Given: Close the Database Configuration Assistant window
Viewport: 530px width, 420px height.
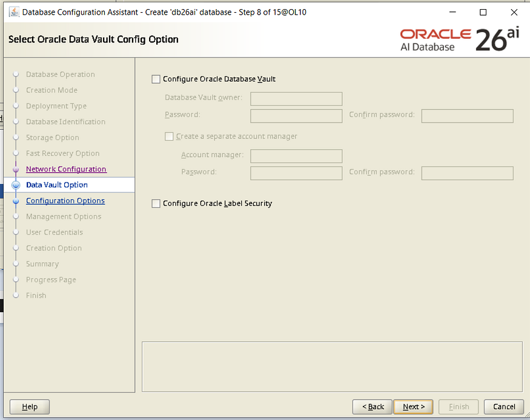Looking at the screenshot, I should point(514,13).
